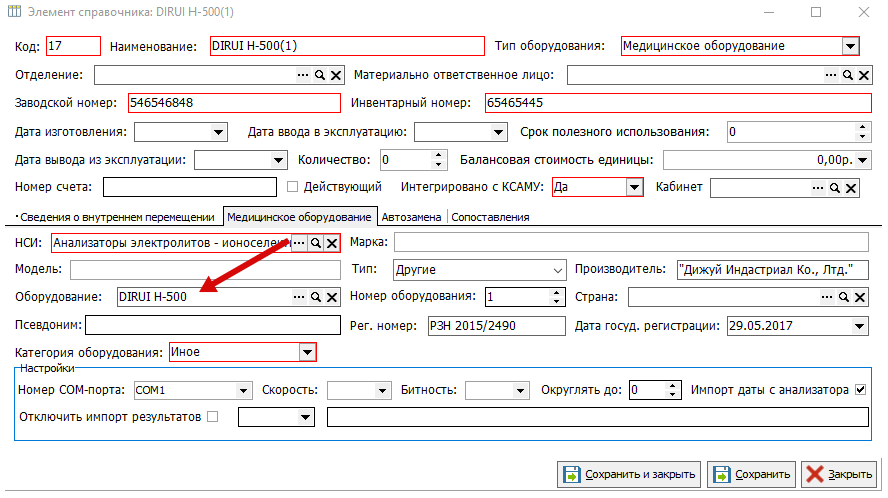Click Рег. номер field
This screenshot has width=888, height=498.
click(496, 326)
